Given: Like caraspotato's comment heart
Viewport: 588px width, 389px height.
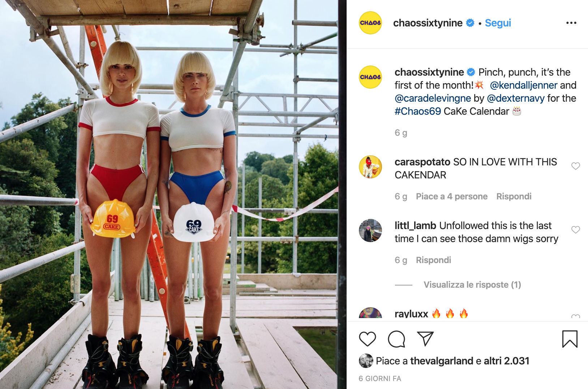Looking at the screenshot, I should click(x=576, y=166).
